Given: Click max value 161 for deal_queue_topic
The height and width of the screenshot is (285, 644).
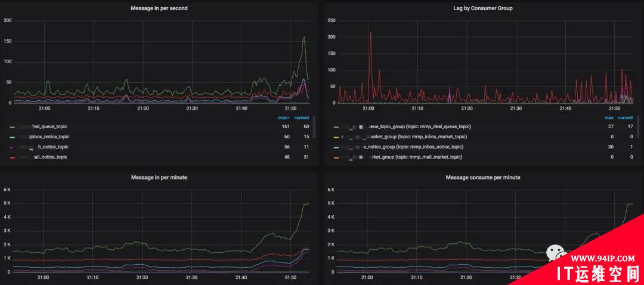Looking at the screenshot, I should click(x=286, y=126).
